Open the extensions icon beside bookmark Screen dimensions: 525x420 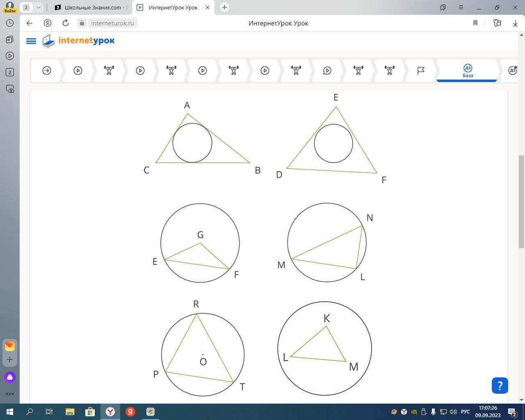pos(497,23)
